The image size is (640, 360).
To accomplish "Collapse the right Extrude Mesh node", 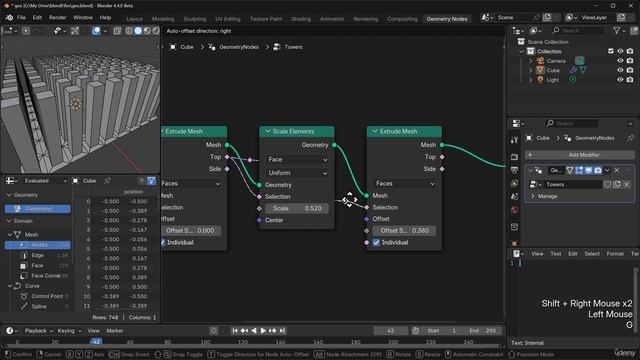I will [x=375, y=131].
